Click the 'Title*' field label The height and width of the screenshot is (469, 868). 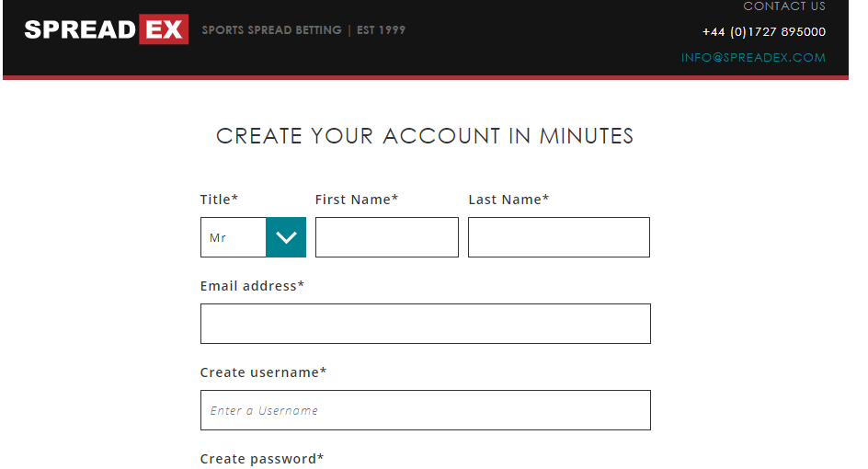(x=219, y=200)
